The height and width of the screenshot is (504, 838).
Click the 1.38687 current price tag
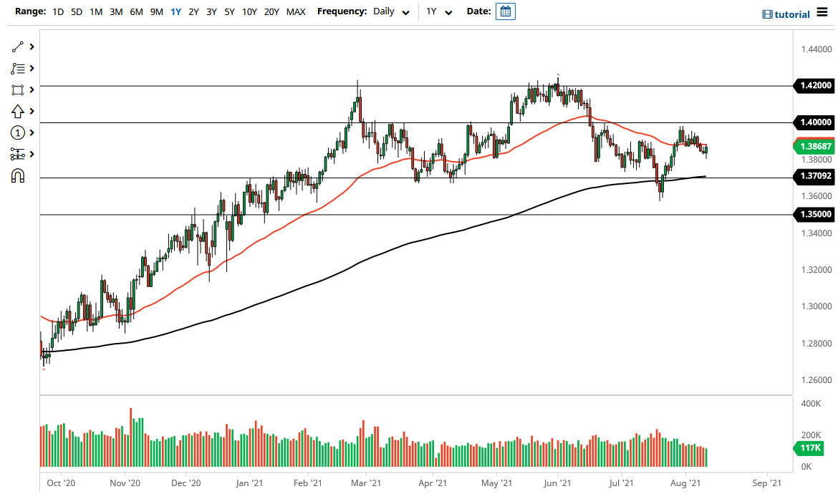[x=815, y=147]
